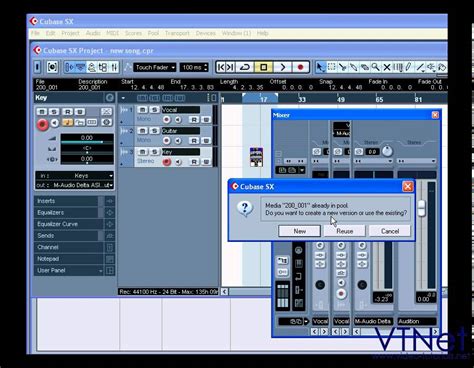Solo the Guitar track
The height and width of the screenshot is (368, 474).
tap(154, 131)
